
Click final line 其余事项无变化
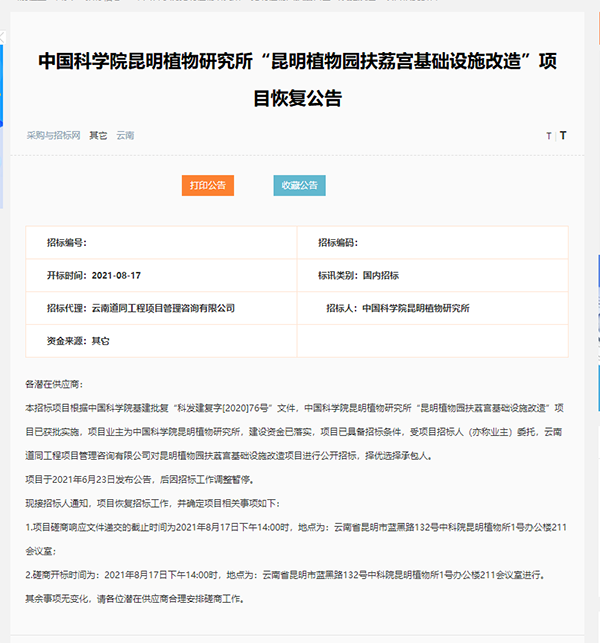pyautogui.click(x=133, y=598)
